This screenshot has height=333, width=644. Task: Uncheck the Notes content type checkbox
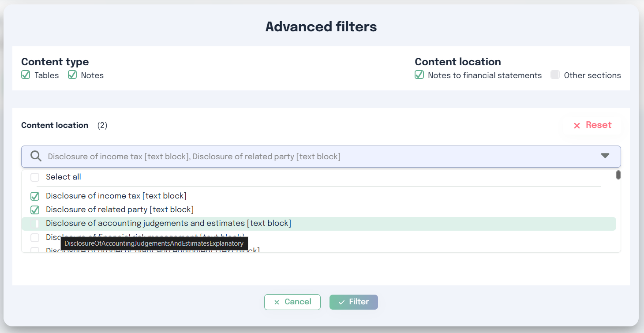click(72, 75)
